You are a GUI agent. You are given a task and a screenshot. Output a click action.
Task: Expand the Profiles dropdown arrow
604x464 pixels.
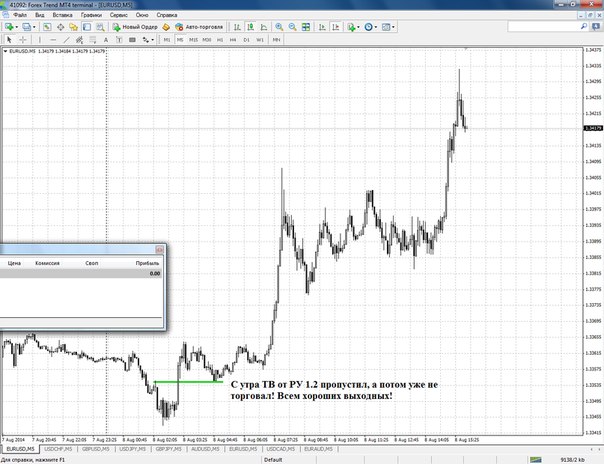click(34, 27)
